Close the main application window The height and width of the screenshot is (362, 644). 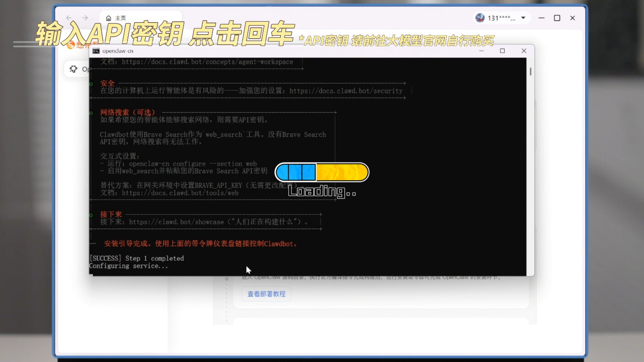(x=572, y=18)
